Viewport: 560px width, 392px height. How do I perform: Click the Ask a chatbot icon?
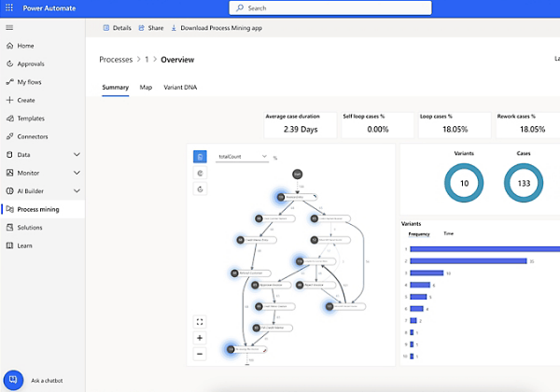14,380
